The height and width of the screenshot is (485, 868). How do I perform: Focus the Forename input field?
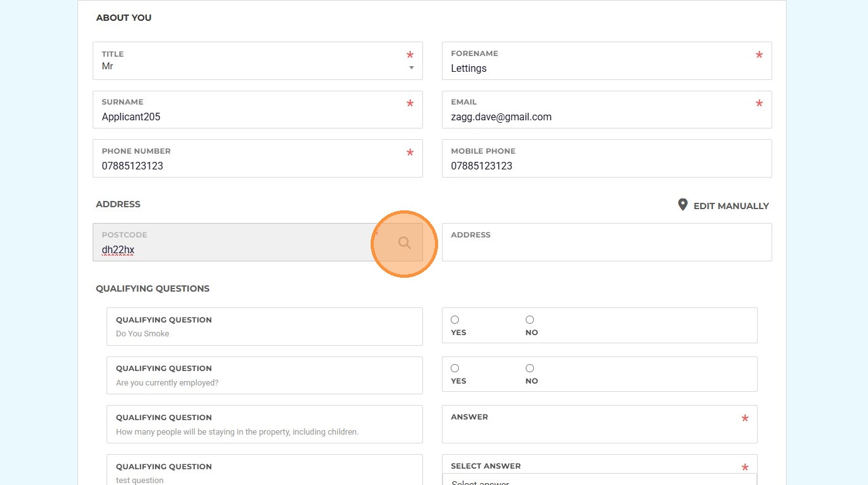click(x=599, y=68)
